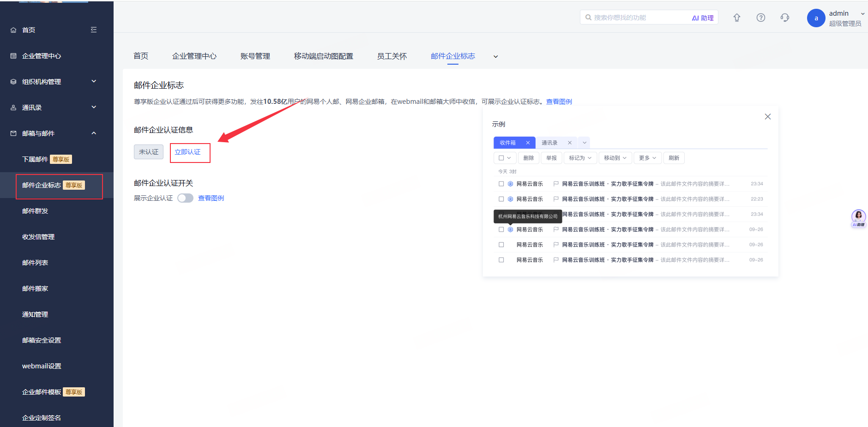The image size is (868, 427).
Task: Switch to the 移动端启动图配置 tab
Action: [x=324, y=56]
